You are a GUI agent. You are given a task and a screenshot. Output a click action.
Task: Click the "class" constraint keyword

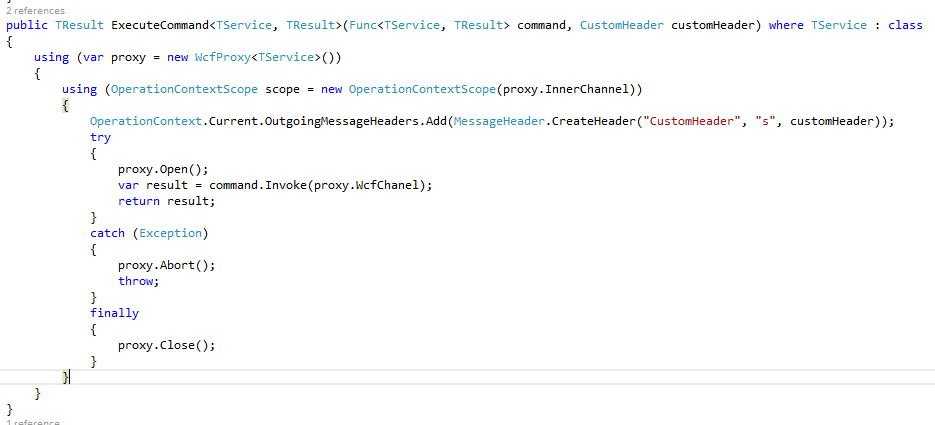[x=905, y=26]
